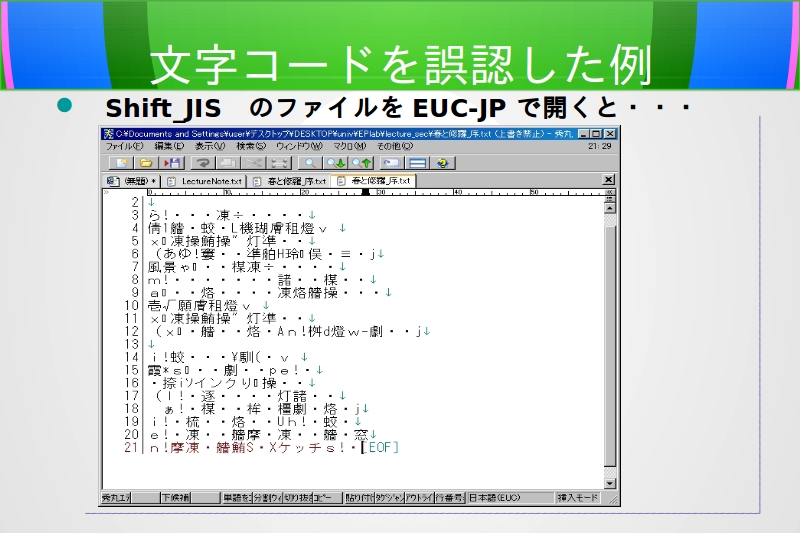Click the Undo arrow toolbar icon

point(203,162)
